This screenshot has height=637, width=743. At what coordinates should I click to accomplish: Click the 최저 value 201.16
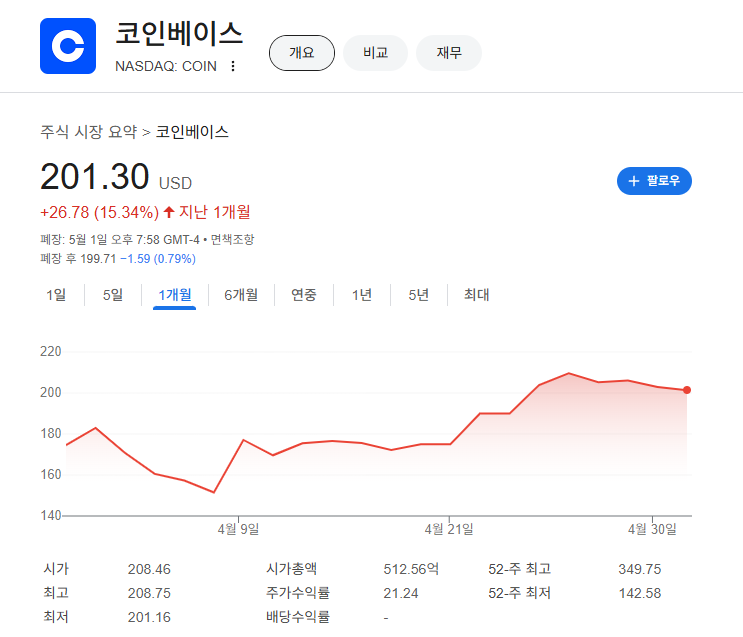pyautogui.click(x=149, y=617)
